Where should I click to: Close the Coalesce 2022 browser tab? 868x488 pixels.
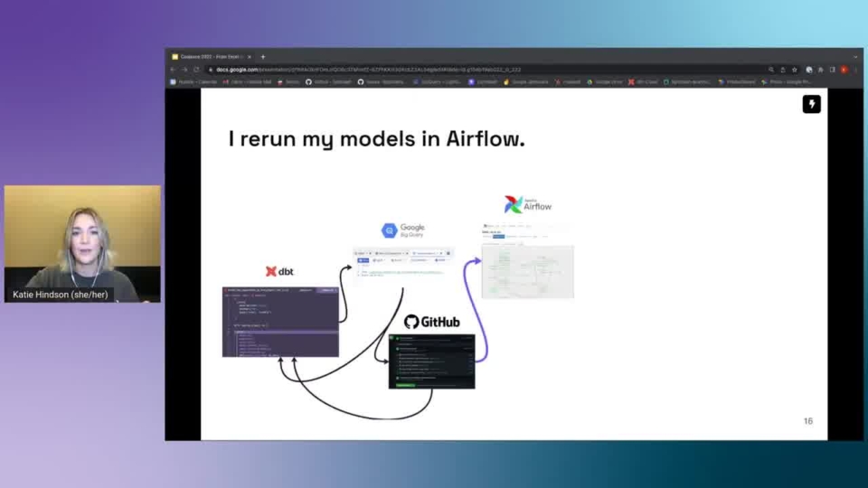250,56
